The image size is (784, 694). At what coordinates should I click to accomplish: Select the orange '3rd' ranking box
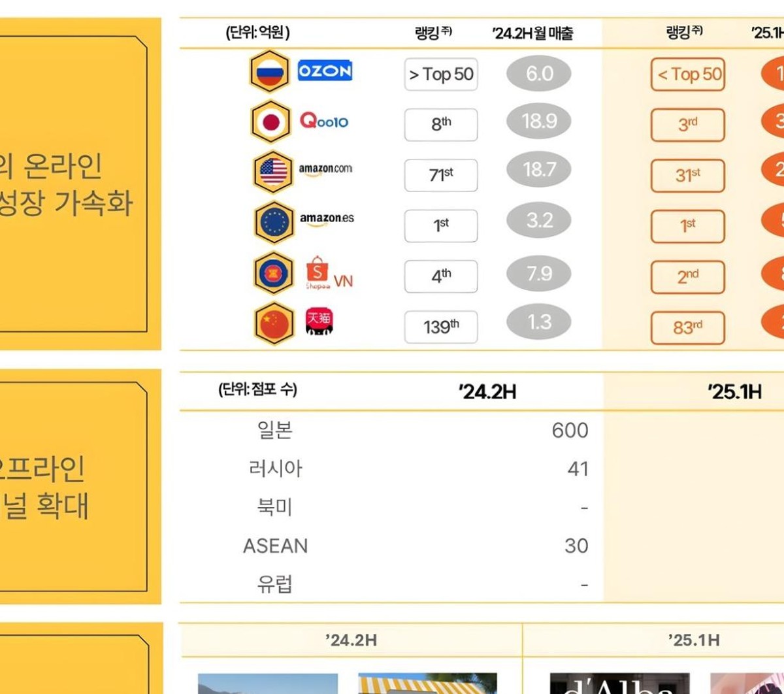tap(688, 125)
